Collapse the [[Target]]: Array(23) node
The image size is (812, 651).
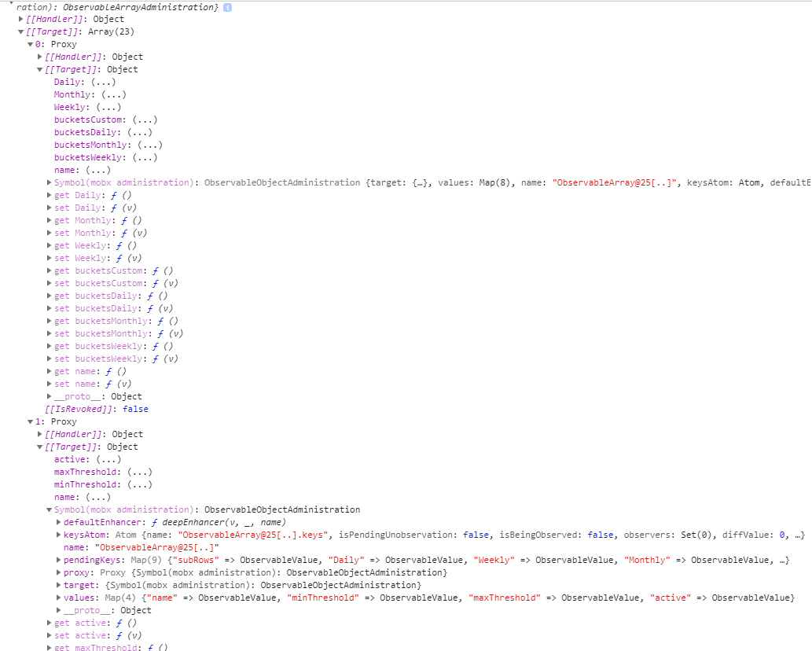[x=20, y=31]
